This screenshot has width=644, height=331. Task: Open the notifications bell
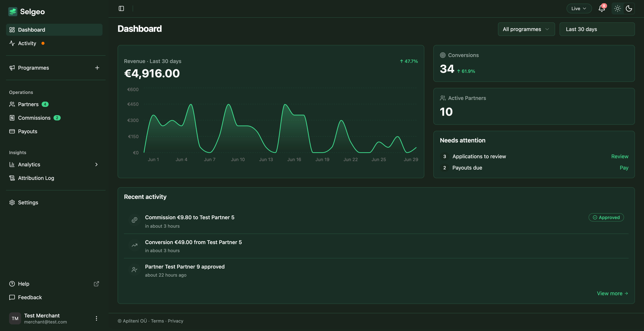pos(601,9)
